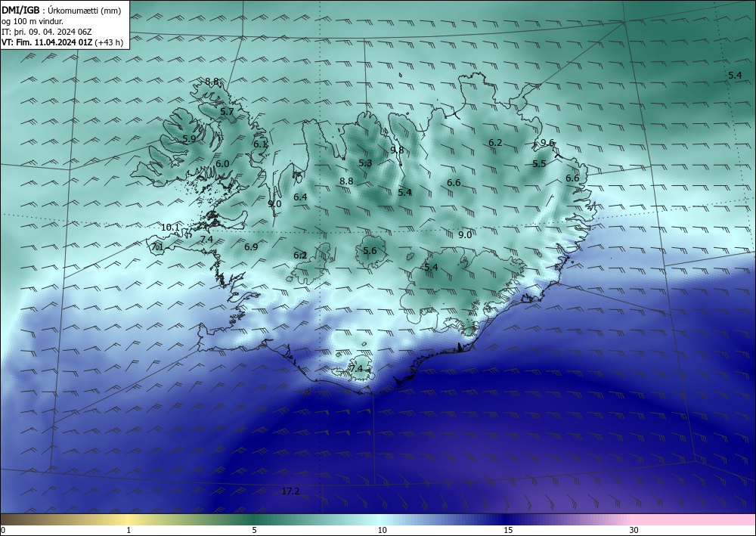Click the 5.7 value in the Westfjords
The image size is (756, 536).
tap(227, 111)
